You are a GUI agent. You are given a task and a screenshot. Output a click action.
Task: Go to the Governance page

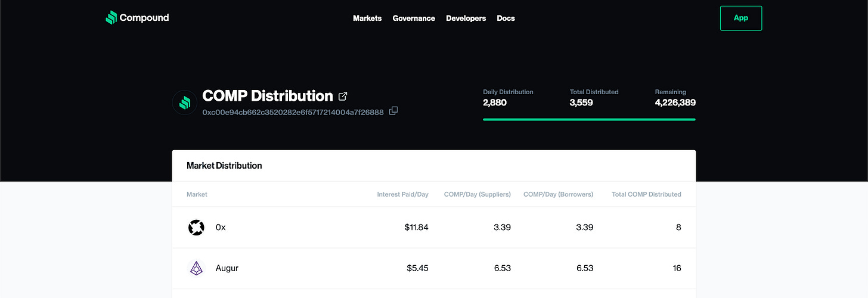(x=414, y=18)
